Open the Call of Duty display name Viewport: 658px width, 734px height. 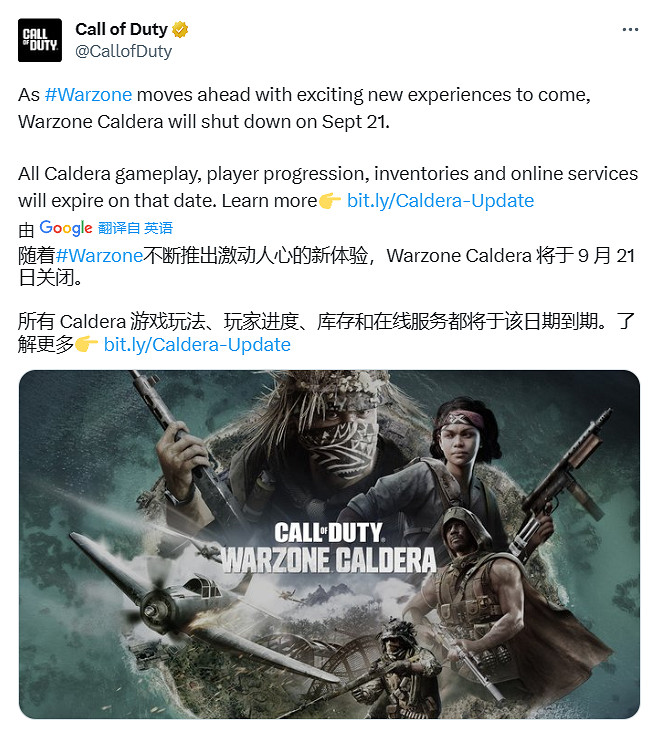(x=121, y=29)
